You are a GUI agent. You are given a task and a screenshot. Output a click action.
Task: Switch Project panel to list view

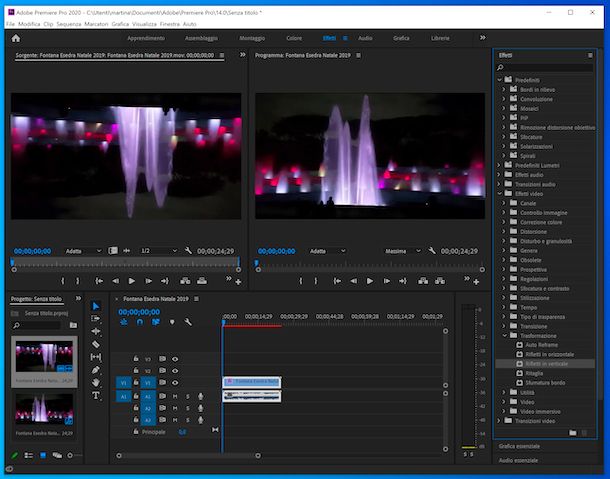coord(28,455)
